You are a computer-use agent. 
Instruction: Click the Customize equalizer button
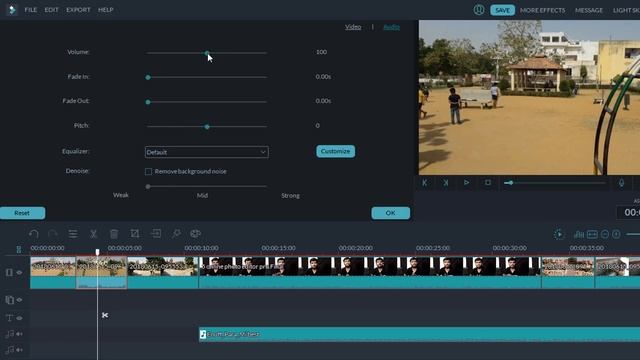click(336, 151)
